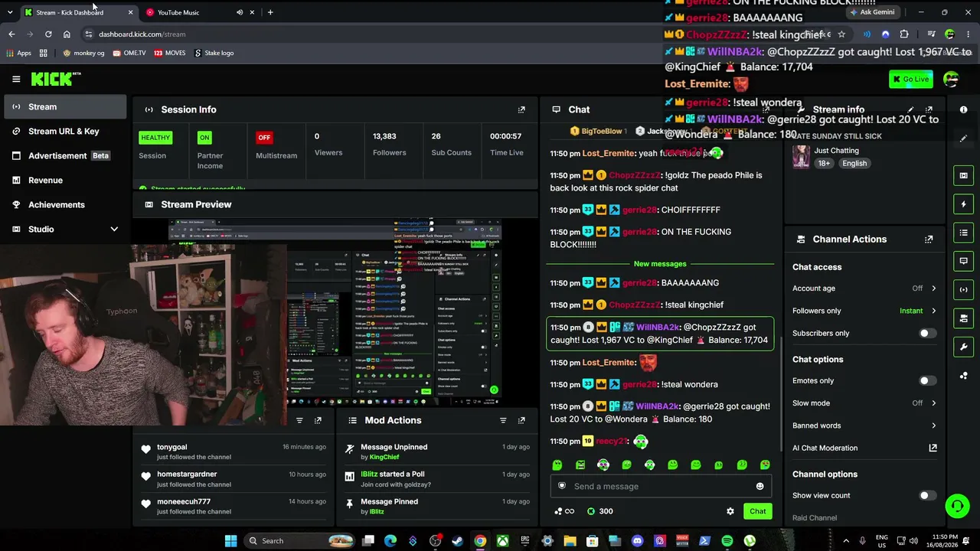Open Steam from the taskbar
Screen dimensions: 980x551
point(457,541)
